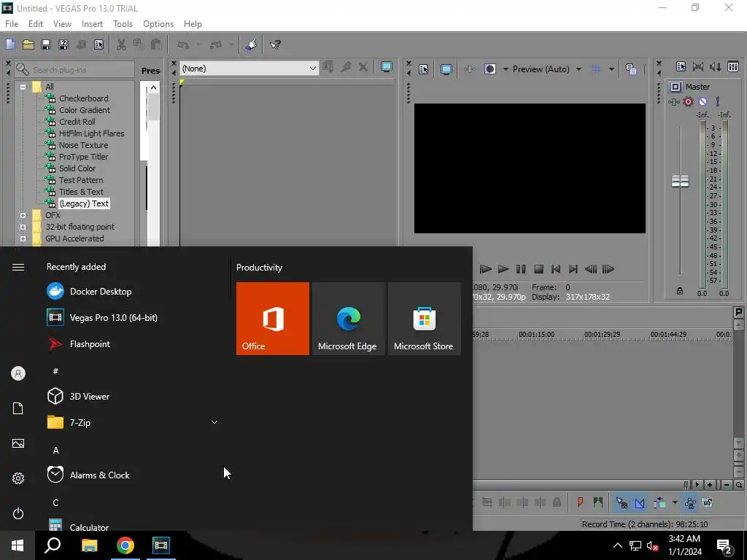The image size is (747, 560).
Task: Pause playback in Video Preview
Action: point(521,269)
